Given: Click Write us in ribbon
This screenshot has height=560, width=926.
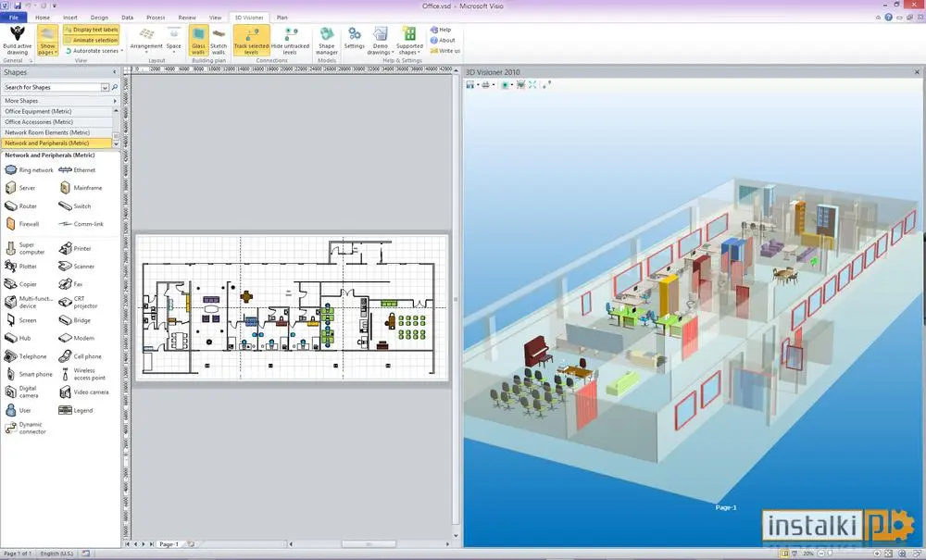Looking at the screenshot, I should [445, 51].
